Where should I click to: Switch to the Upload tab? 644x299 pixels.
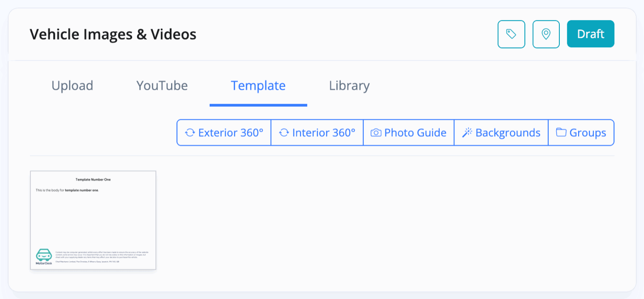[x=72, y=86]
